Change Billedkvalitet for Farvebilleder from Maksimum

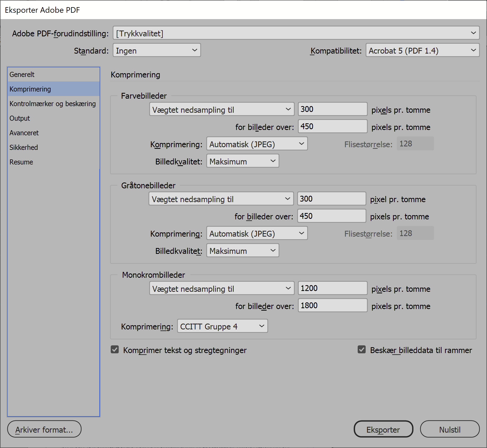point(242,161)
